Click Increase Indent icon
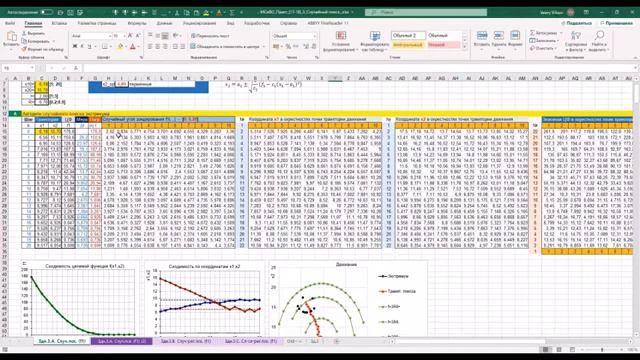Image resolution: width=640 pixels, height=360 pixels. pos(182,47)
